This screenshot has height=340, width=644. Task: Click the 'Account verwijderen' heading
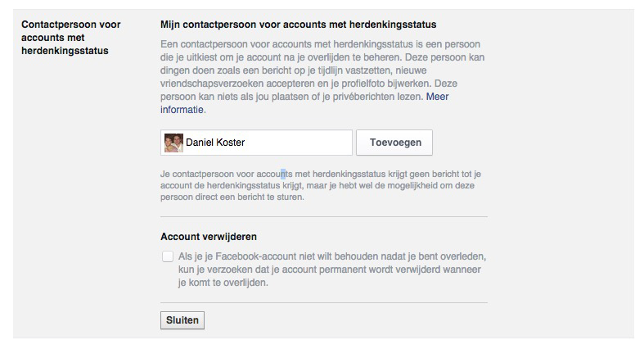click(x=209, y=237)
